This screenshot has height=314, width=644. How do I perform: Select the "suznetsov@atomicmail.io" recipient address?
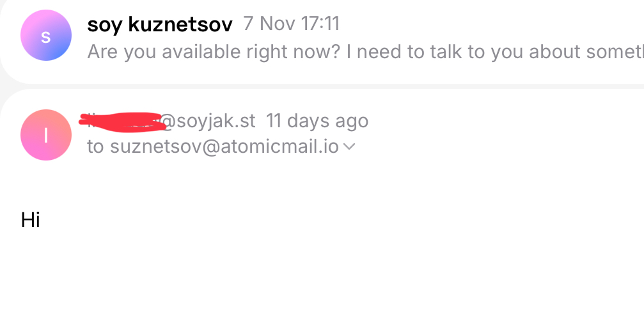(224, 146)
